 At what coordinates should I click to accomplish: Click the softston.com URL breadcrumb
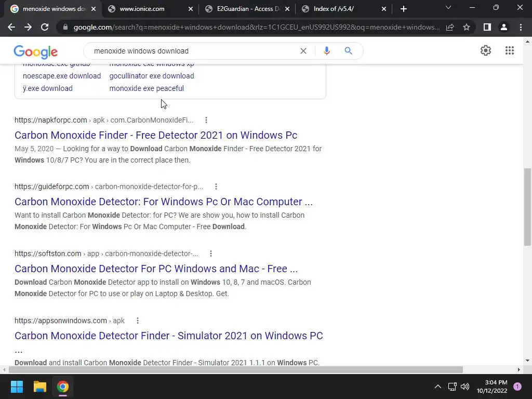[106, 254]
